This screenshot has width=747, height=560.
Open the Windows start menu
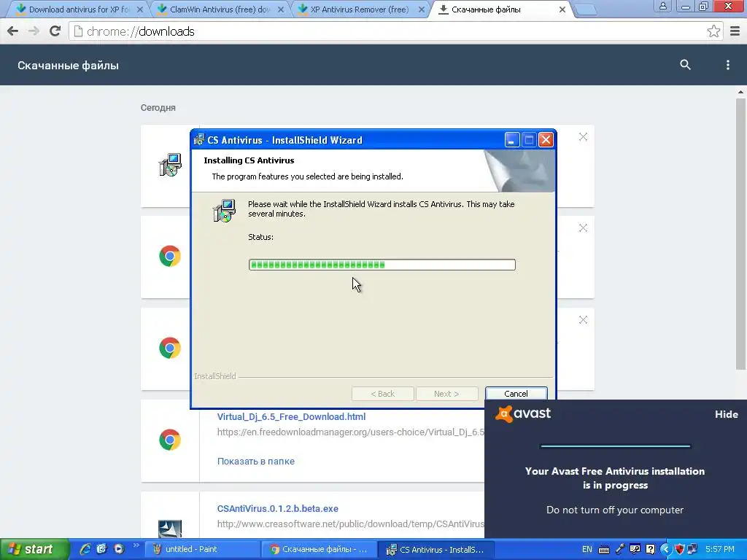[x=34, y=549]
